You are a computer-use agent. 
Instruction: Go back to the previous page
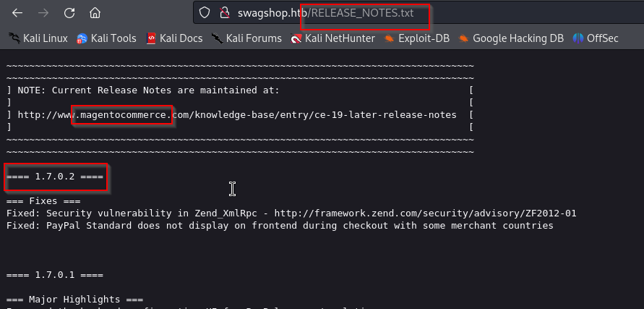point(17,13)
